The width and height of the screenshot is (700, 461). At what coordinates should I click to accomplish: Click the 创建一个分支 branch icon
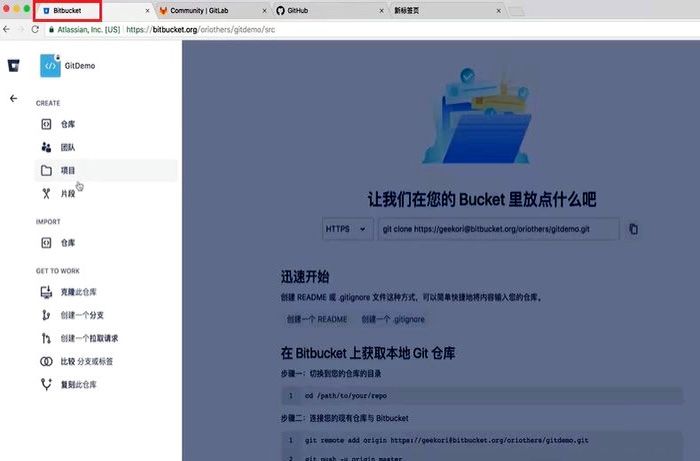(46, 315)
